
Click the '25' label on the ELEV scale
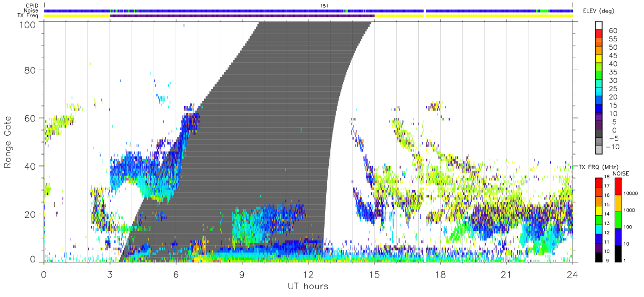pos(613,89)
